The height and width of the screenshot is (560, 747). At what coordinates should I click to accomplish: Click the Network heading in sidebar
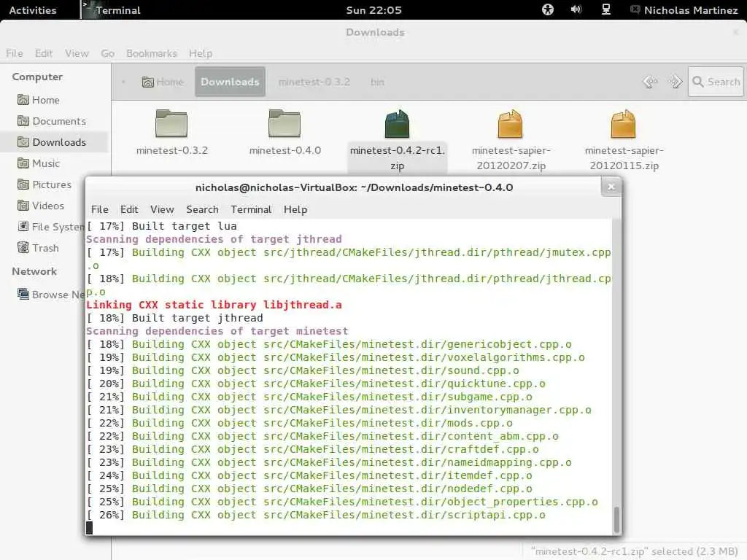34,271
